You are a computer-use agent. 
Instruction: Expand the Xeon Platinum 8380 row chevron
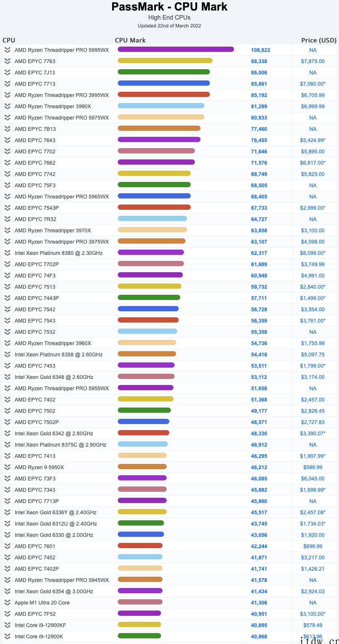tap(7, 253)
